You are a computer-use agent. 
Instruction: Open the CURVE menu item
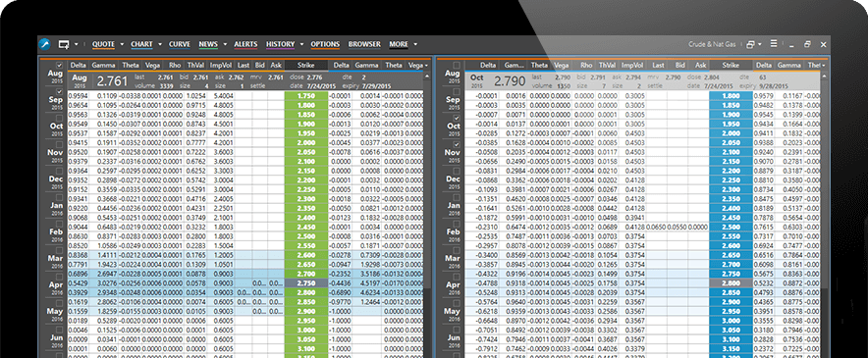coord(180,44)
